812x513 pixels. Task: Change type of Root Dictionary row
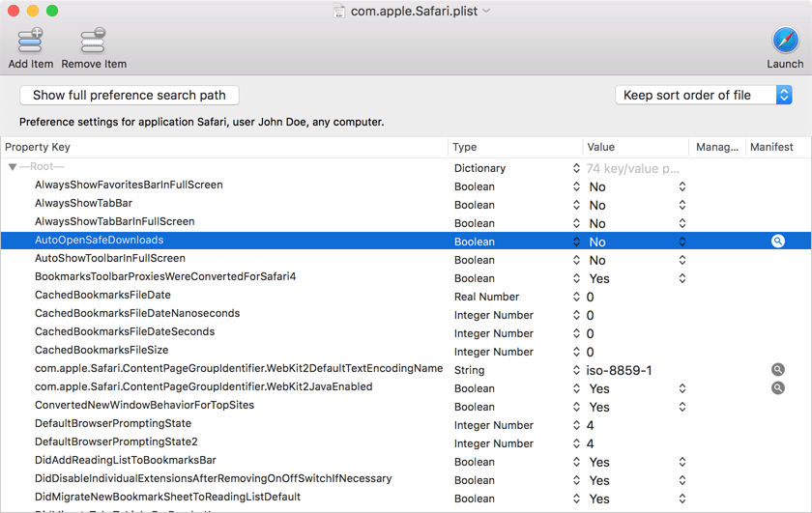click(x=576, y=168)
